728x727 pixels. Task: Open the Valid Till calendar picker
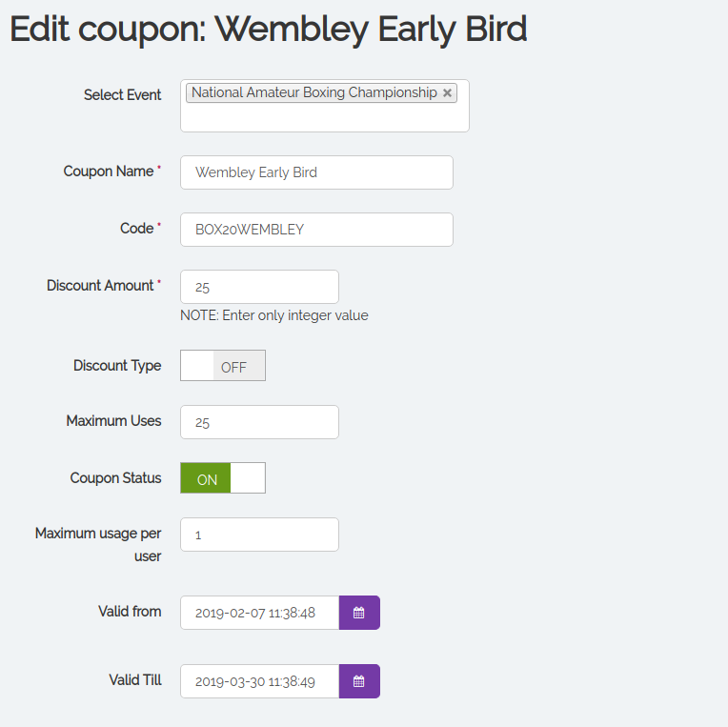click(359, 681)
